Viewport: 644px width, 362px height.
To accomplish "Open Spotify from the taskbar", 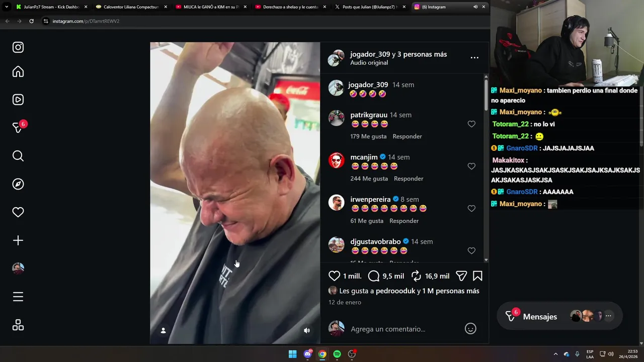I will [337, 354].
